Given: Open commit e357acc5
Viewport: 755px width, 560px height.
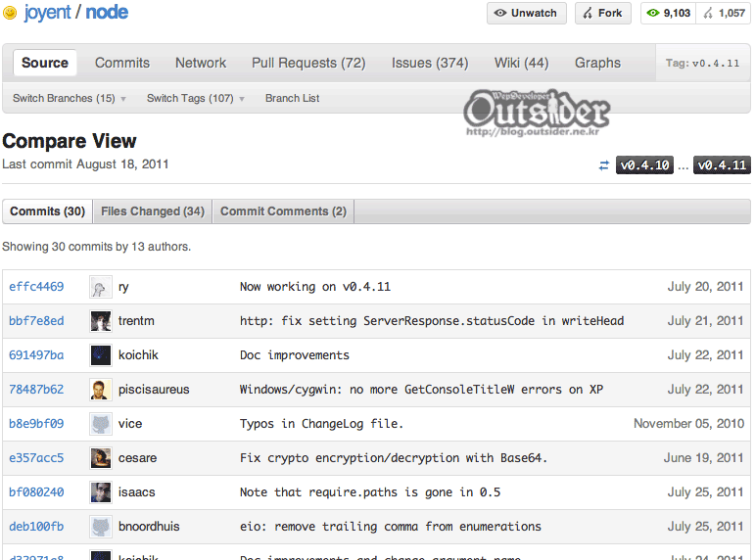Looking at the screenshot, I should pos(36,458).
